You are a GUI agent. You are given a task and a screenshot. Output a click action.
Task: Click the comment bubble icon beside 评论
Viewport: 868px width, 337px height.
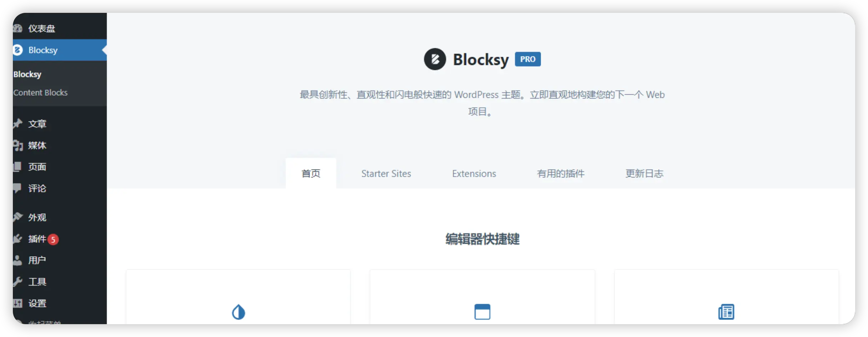[17, 188]
